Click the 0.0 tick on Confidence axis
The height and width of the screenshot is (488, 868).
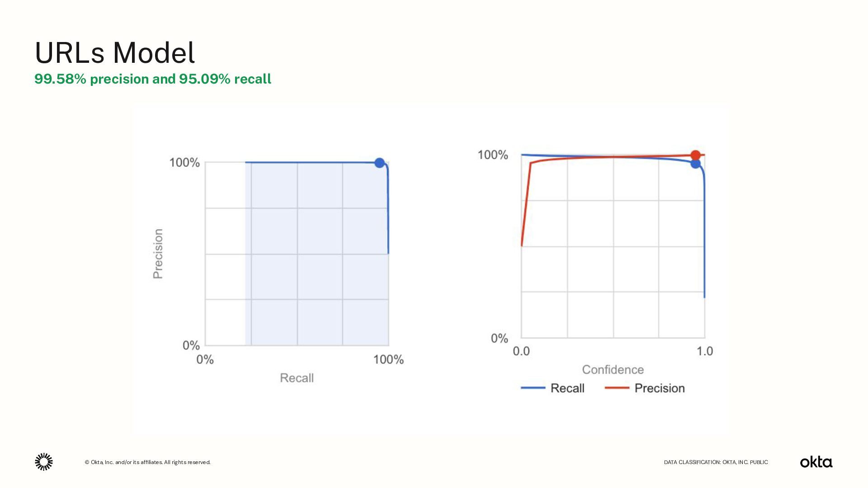pos(521,351)
